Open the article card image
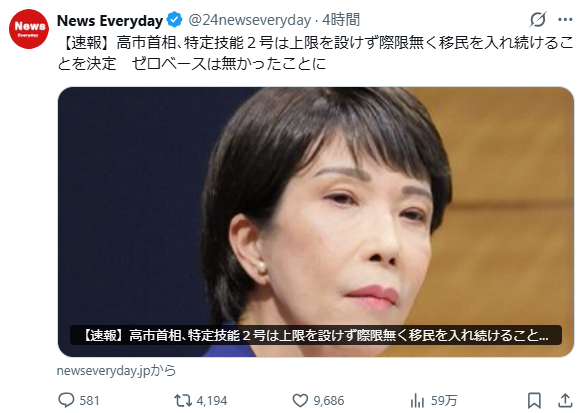This screenshot has width=587, height=413. pos(316,222)
